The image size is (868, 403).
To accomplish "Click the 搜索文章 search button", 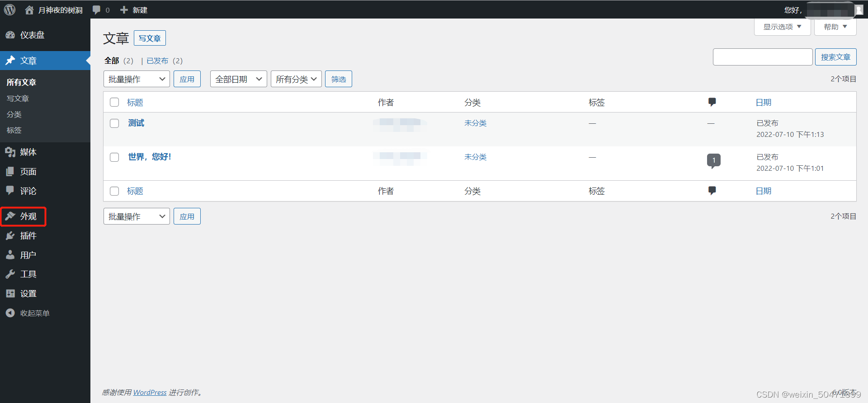I will [835, 57].
